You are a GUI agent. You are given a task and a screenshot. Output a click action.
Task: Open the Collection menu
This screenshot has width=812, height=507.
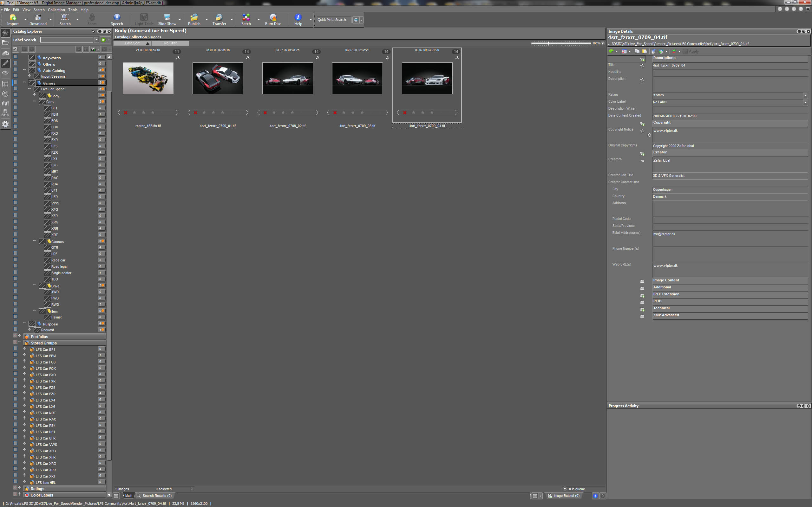click(56, 10)
